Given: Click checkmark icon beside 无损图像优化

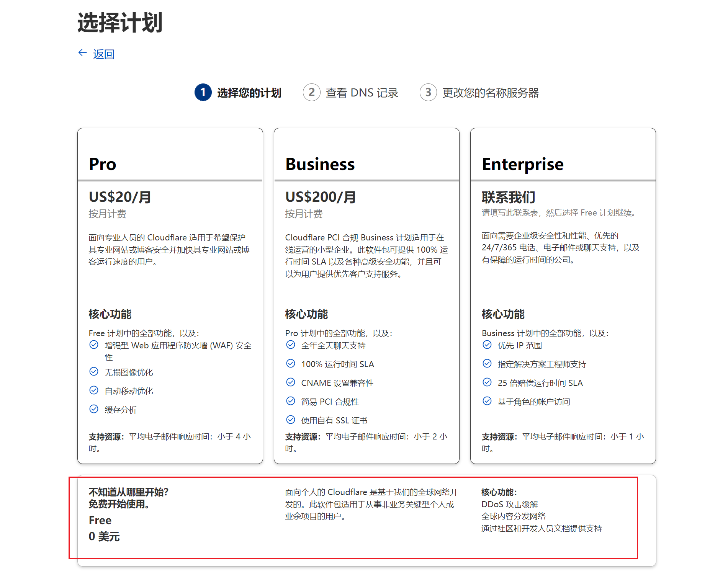Looking at the screenshot, I should click(94, 371).
